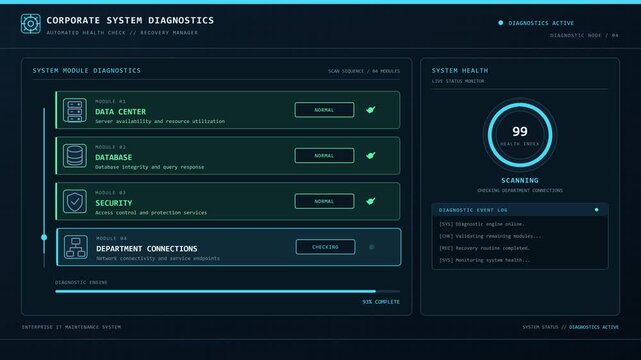
Task: Click log entry '[SYS] Diagnostic engine online.'
Action: click(x=482, y=224)
